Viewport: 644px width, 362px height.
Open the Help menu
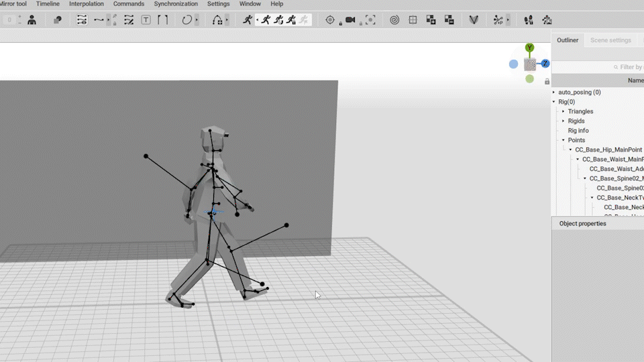coord(277,4)
